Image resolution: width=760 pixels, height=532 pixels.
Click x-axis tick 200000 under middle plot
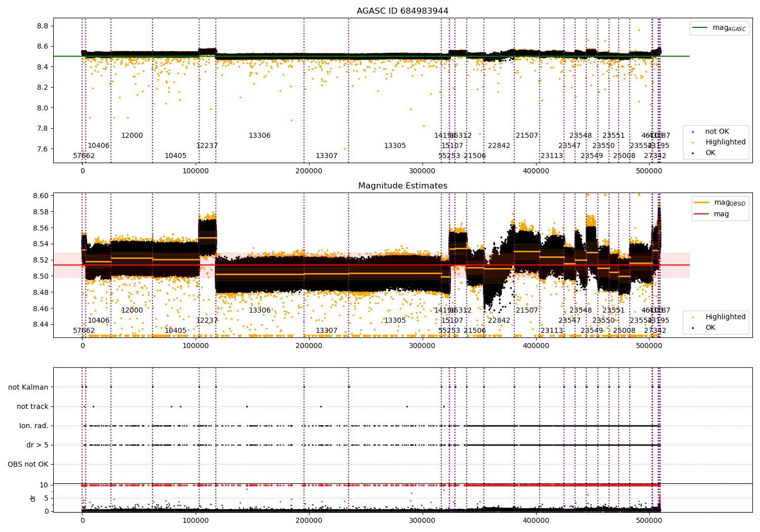pyautogui.click(x=309, y=346)
